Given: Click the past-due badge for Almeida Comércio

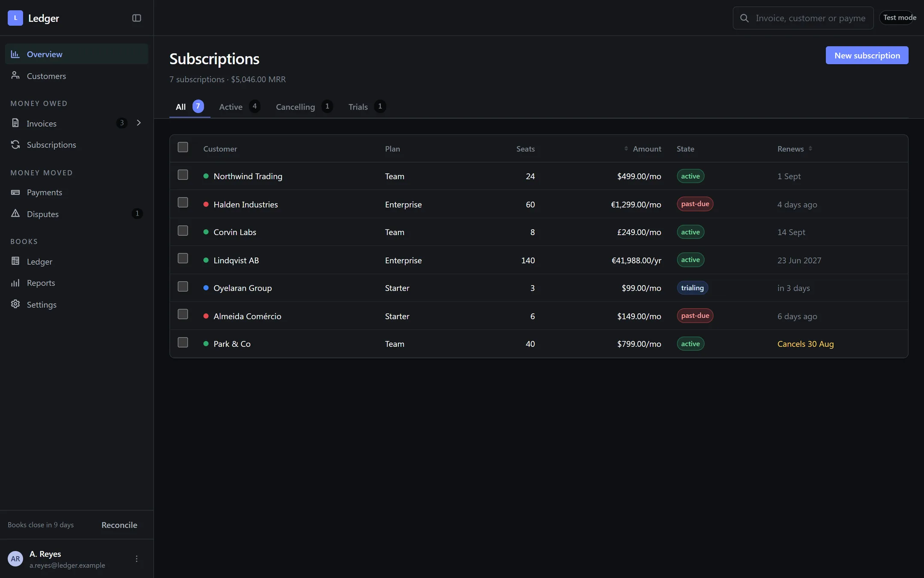Looking at the screenshot, I should [x=695, y=316].
